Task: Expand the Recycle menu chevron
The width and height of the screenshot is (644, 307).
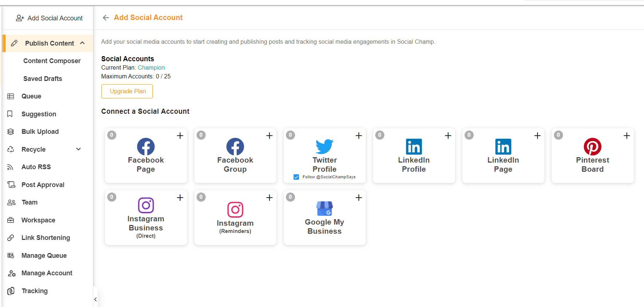Action: [x=78, y=149]
